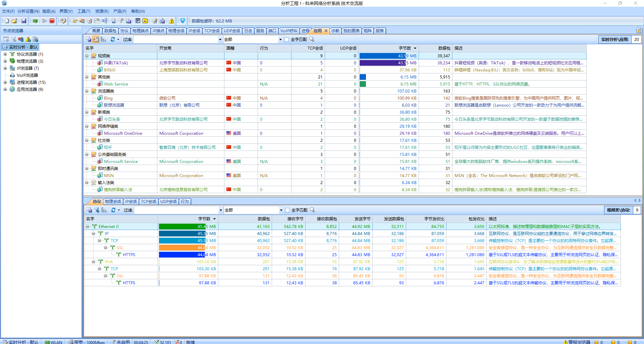
Task: Click the edit note pencil toolbar icon
Action: click(155, 21)
